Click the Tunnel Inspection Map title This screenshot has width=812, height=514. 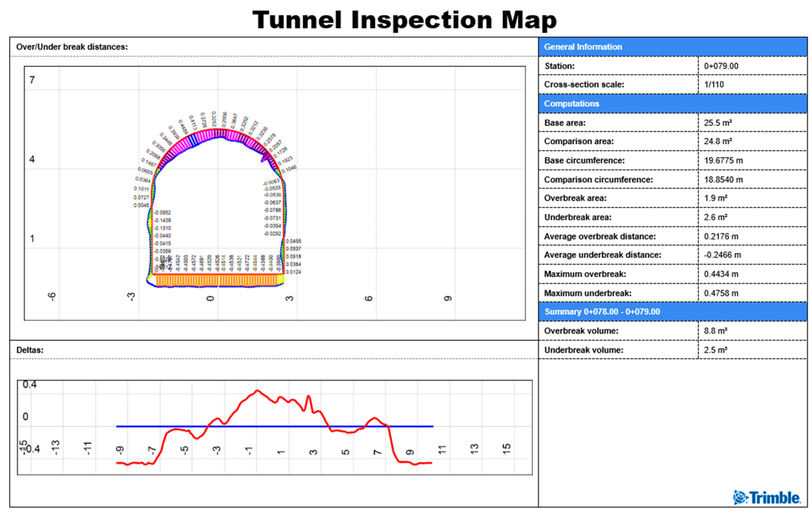pyautogui.click(x=404, y=20)
